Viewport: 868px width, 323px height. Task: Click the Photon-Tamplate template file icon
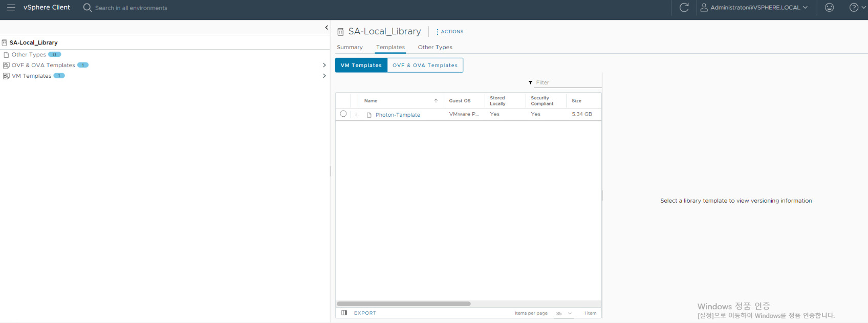(x=369, y=115)
